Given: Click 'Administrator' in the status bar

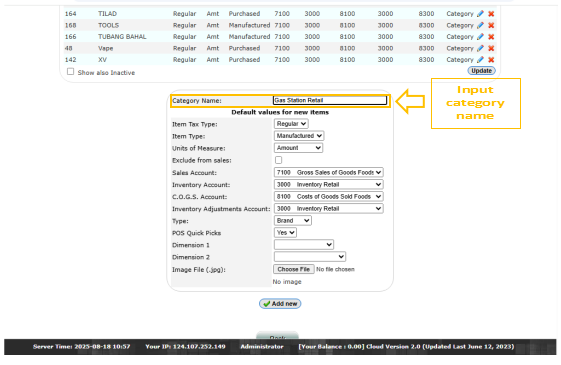Looking at the screenshot, I should pos(262,346).
